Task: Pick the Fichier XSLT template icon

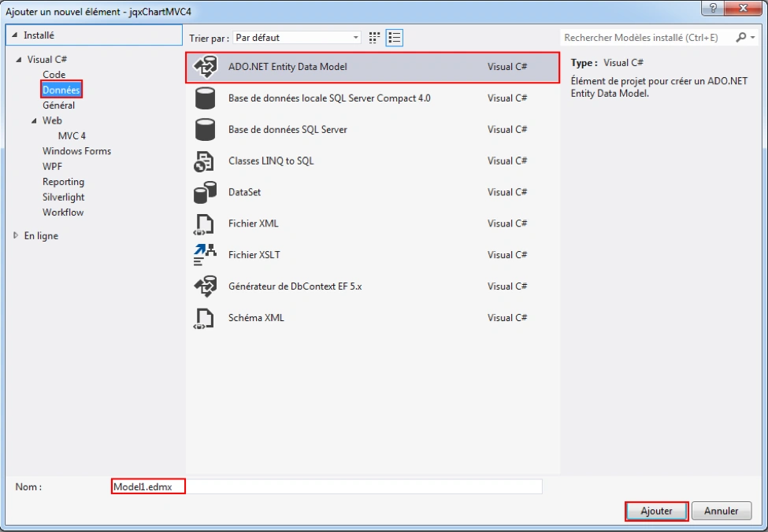Action: [x=205, y=255]
